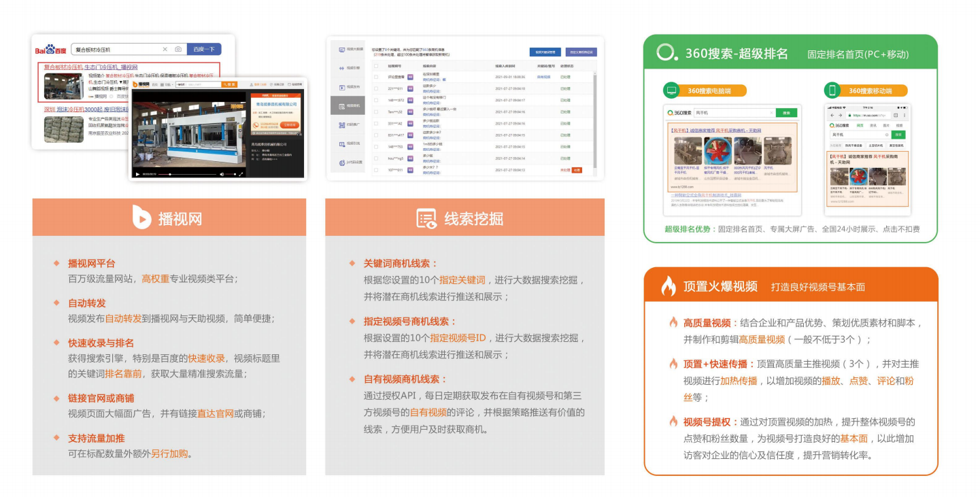Viewport: 980px width, 497px height.
Task: Click the 360 desktop search input field
Action: [734, 113]
